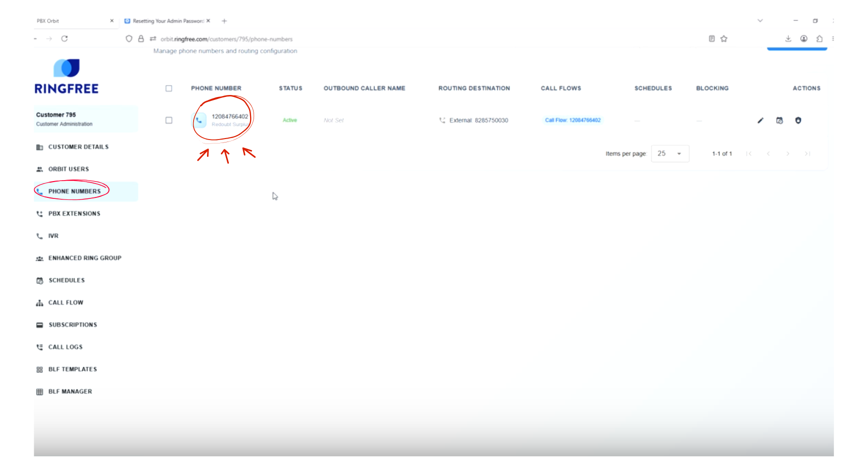Viewport: 868px width, 475px height.
Task: Click the schedule calendar icon in Actions
Action: tap(779, 120)
